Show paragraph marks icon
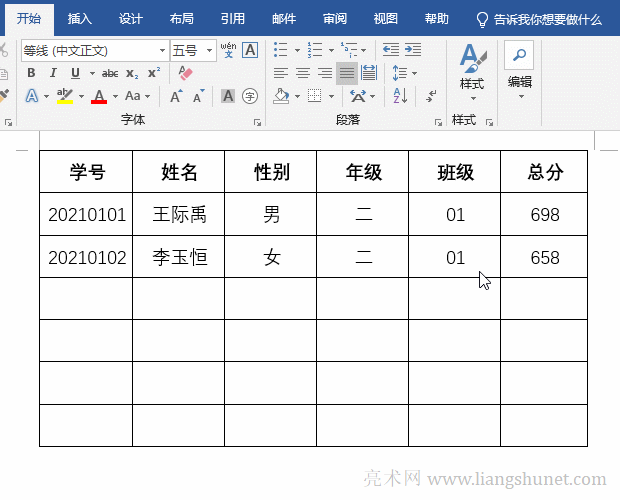620x500 pixels. pyautogui.click(x=431, y=96)
